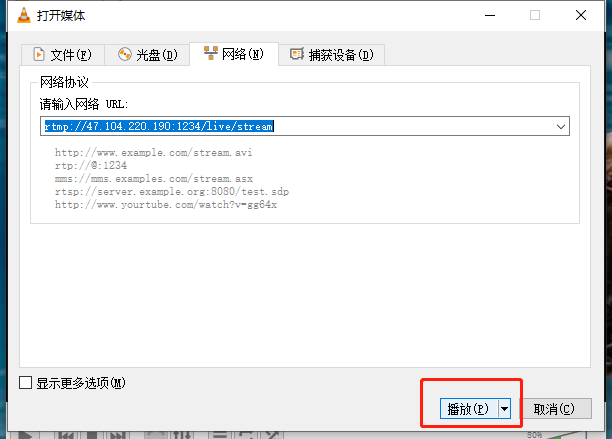Open the 光盘(D) disc tab

147,55
